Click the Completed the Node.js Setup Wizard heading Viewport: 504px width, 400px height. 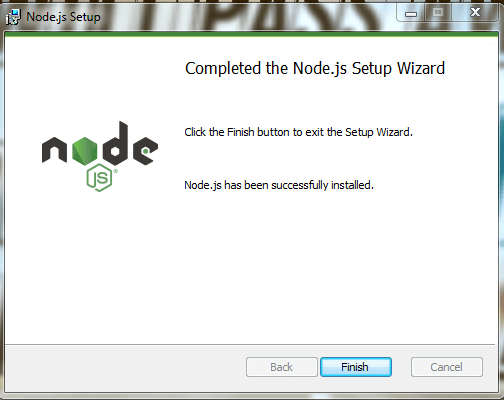[315, 69]
